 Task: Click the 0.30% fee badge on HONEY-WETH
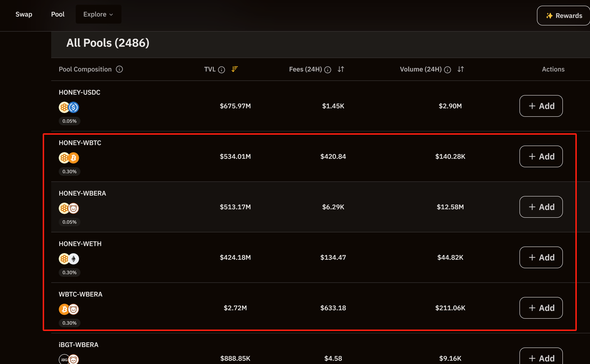69,272
